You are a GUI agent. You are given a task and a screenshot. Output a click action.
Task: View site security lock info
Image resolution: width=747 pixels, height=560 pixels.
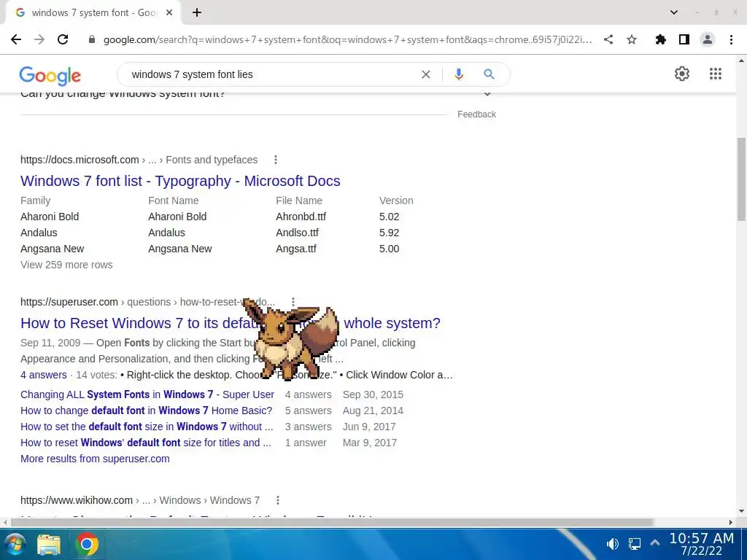92,39
